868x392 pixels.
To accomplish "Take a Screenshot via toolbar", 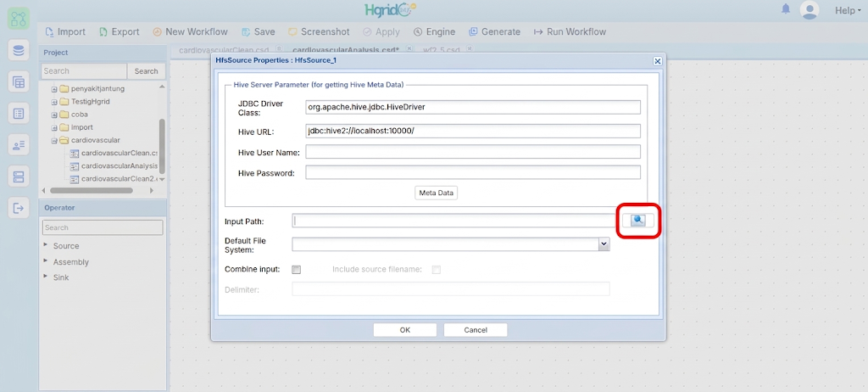I will pos(319,31).
